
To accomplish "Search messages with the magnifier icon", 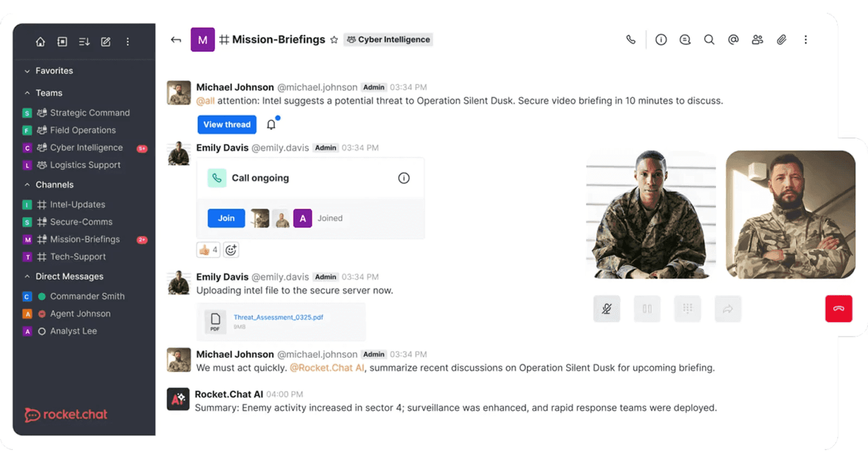I will pyautogui.click(x=709, y=40).
